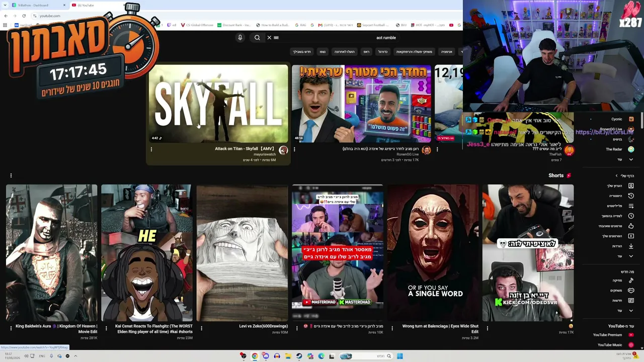Go back with the browser back arrow
Screen dimensions: 644x362
6,16
